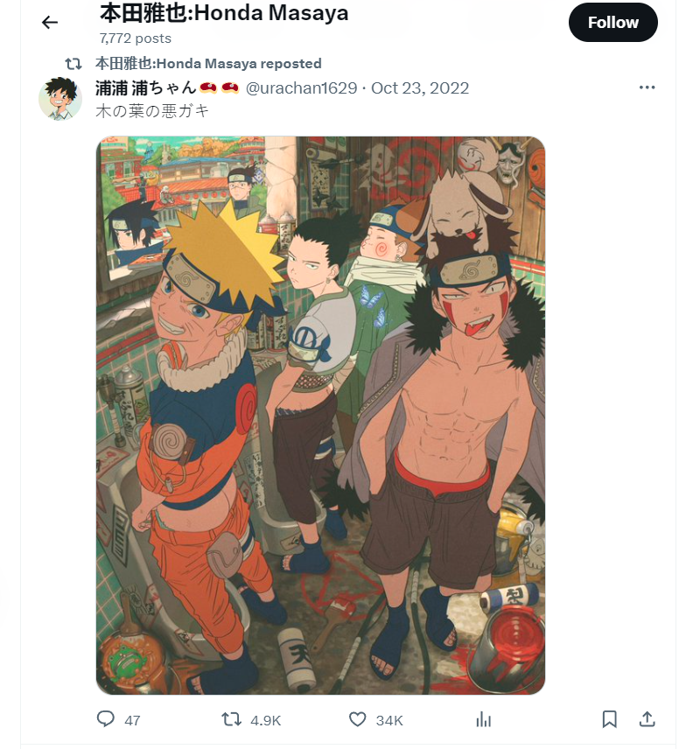Click the reply speech bubble icon

point(106,719)
